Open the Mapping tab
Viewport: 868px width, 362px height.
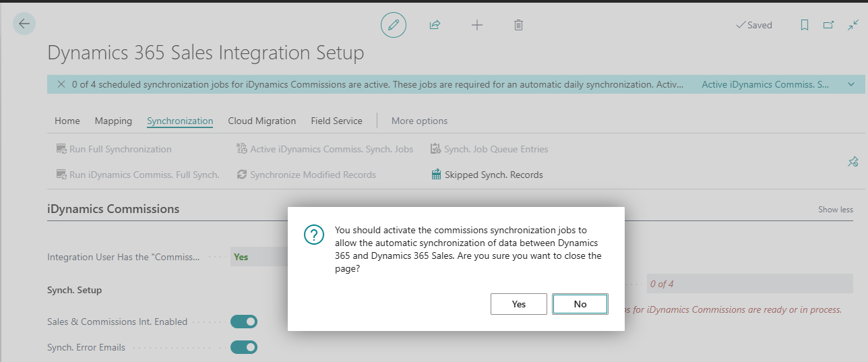click(x=113, y=121)
